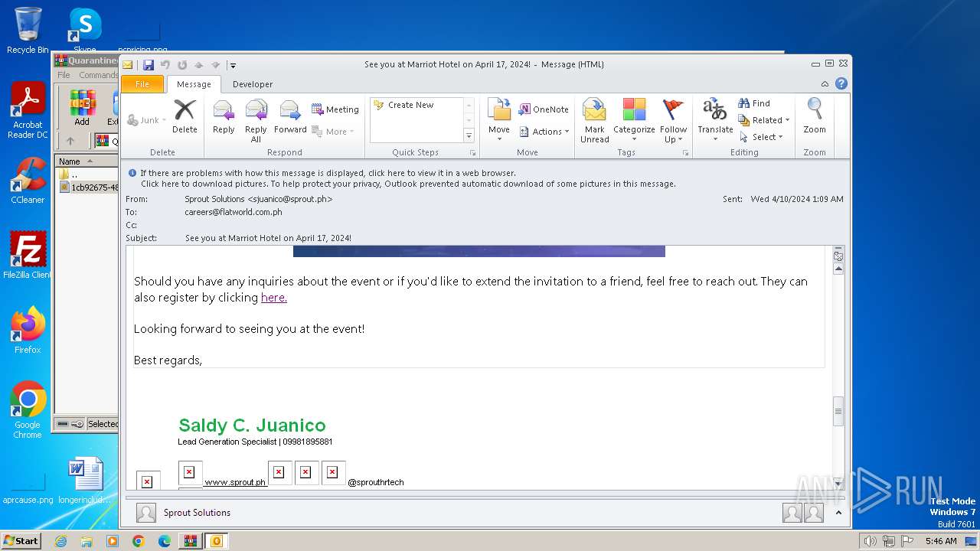Open the Move folder menu
The height and width of the screenshot is (551, 980).
point(499,120)
